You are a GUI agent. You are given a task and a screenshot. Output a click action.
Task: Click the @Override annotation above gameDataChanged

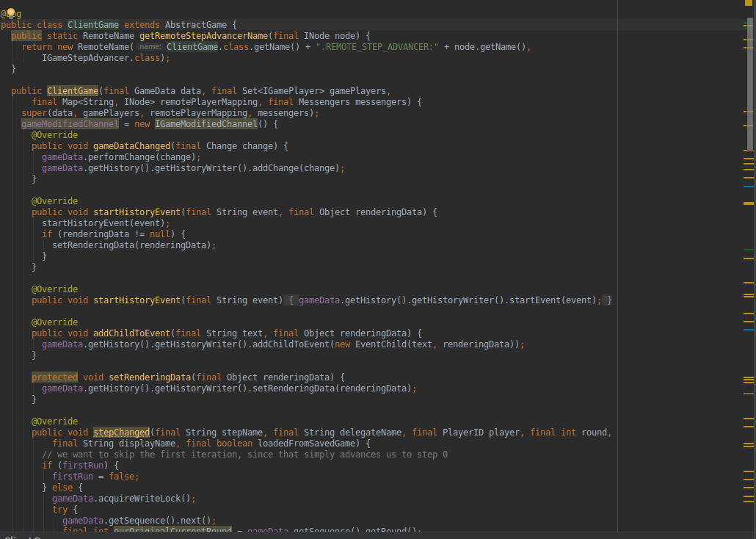coord(54,135)
